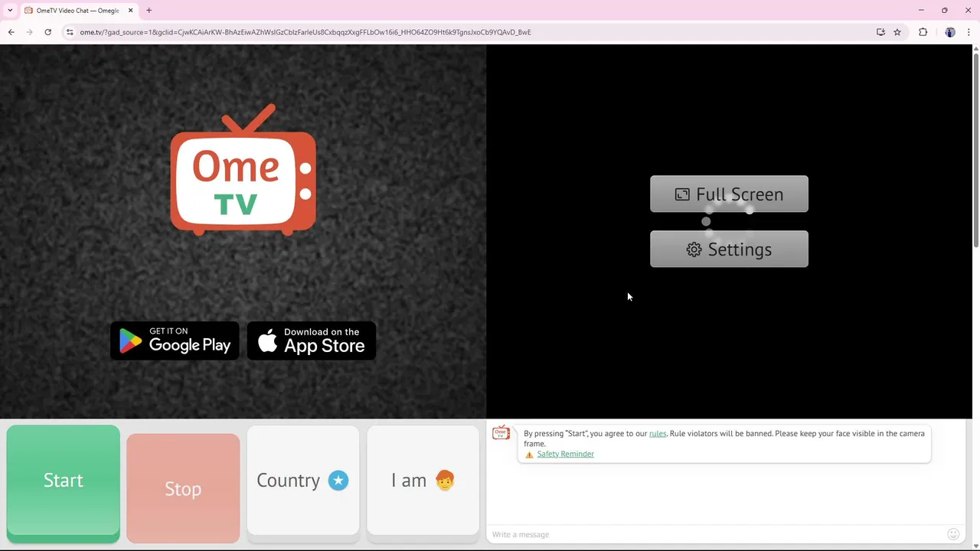Open the tab search dropdown arrow
This screenshot has height=551, width=980.
click(10, 11)
